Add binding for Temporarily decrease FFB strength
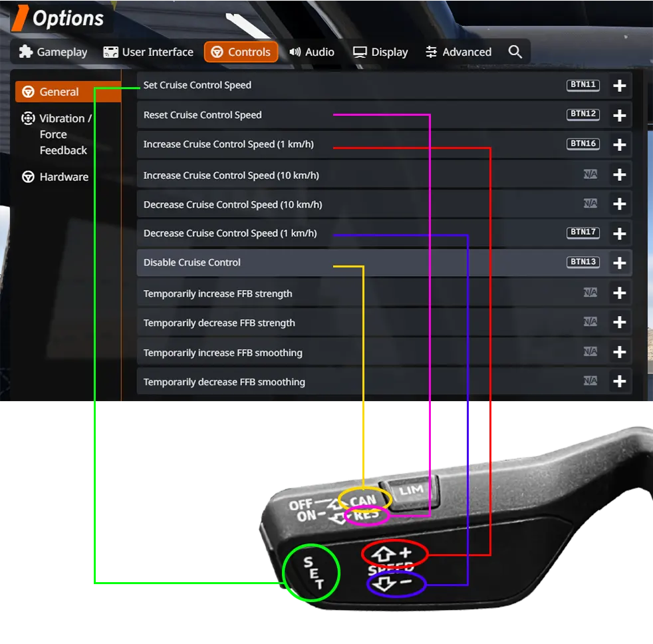653x644 pixels. 619,322
